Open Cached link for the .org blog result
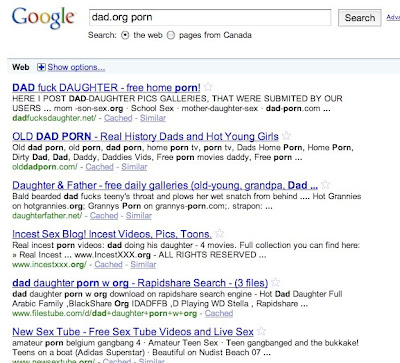 tap(108, 264)
